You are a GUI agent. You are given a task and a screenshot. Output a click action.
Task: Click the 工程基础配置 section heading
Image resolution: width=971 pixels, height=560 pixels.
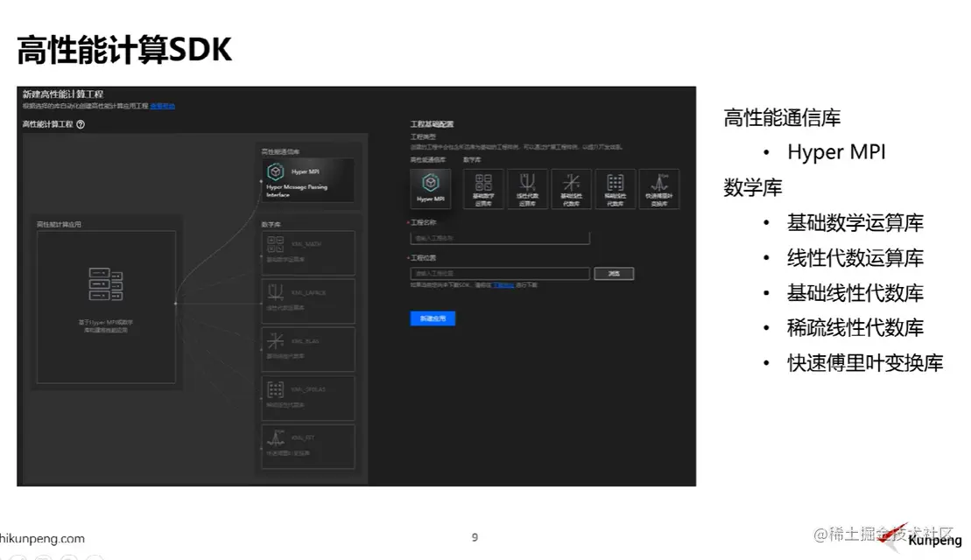pyautogui.click(x=432, y=124)
